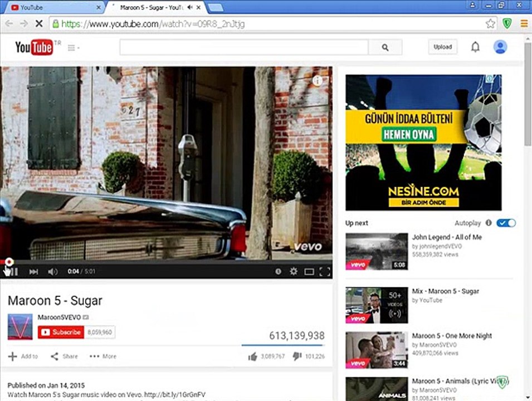Toggle the Autoplay switch
Viewport: 532px width, 401px height.
click(x=506, y=223)
